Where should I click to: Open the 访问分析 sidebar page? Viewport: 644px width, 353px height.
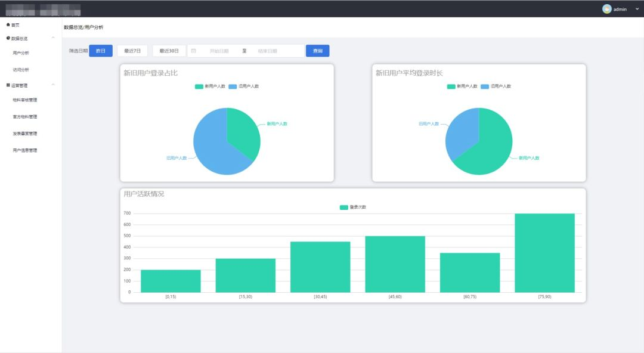pyautogui.click(x=21, y=70)
